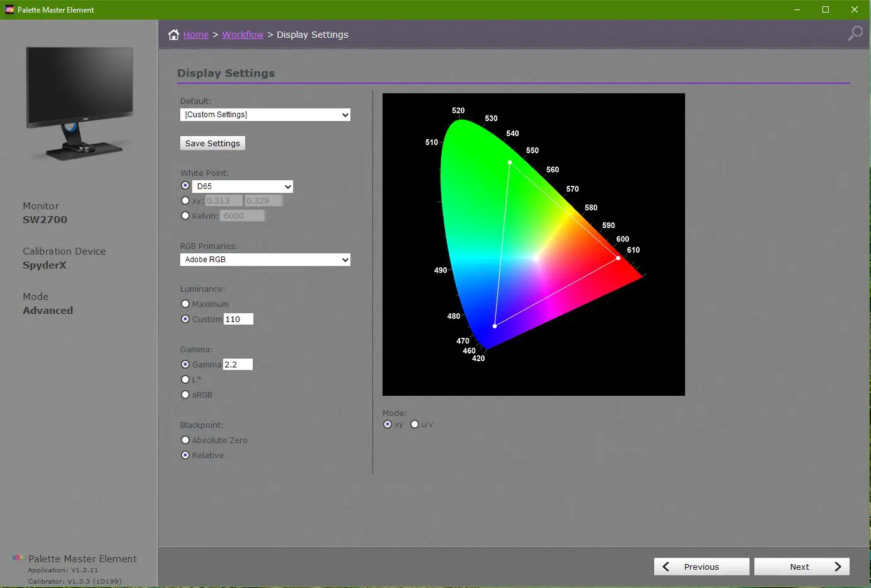Select sRGB gamma radio button
This screenshot has width=871, height=588.
pos(185,395)
